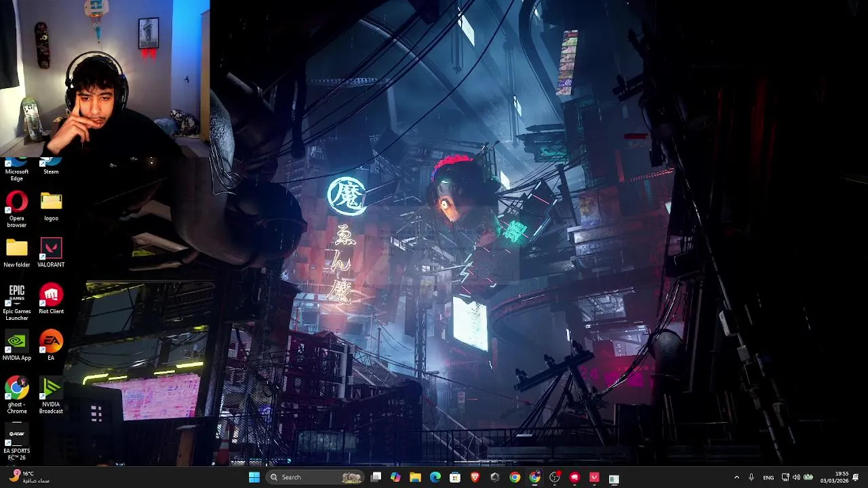The image size is (868, 488).
Task: Click the battery tray icon
Action: (808, 478)
